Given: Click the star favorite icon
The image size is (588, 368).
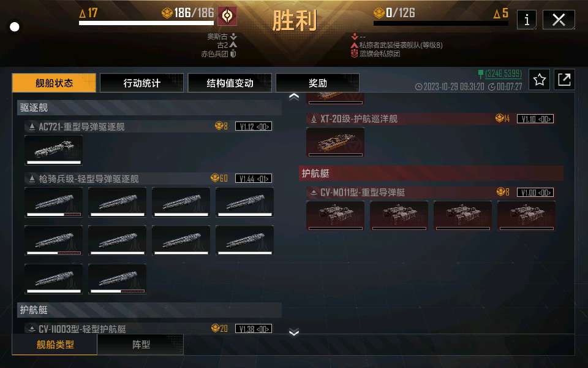Looking at the screenshot, I should pyautogui.click(x=539, y=79).
